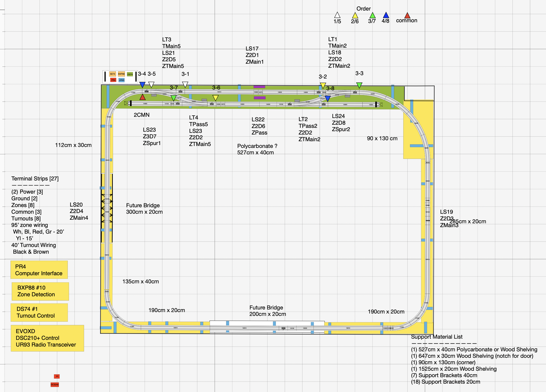The height and width of the screenshot is (392, 546).
Task: Select the BXP88 #10 Zone Detection box
Action: (x=40, y=291)
